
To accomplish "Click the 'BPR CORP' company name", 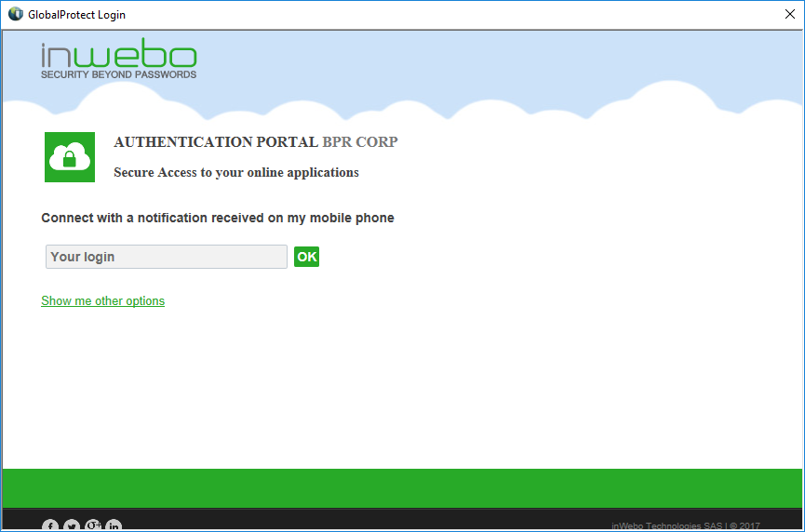I will point(359,142).
